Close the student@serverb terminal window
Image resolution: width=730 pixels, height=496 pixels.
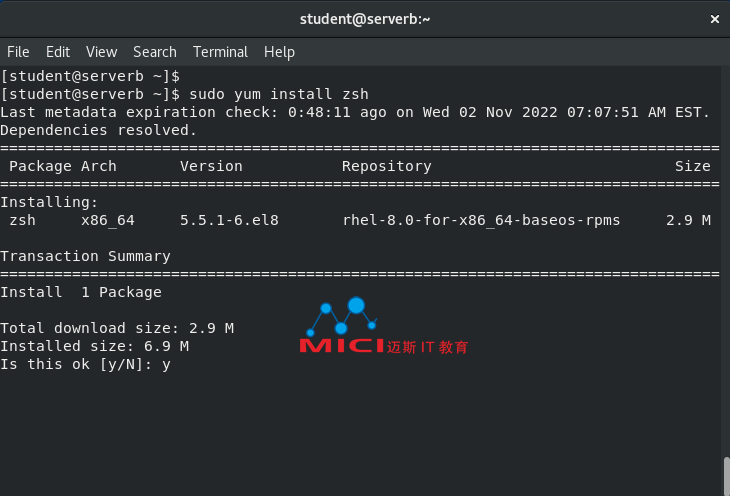(715, 19)
